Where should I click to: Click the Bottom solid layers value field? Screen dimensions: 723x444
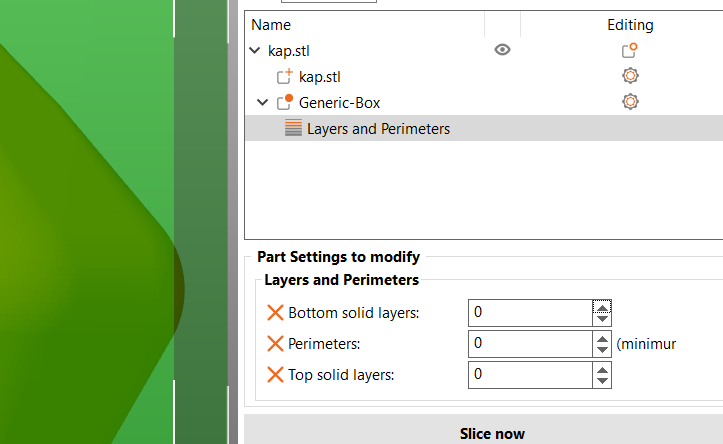pyautogui.click(x=530, y=313)
